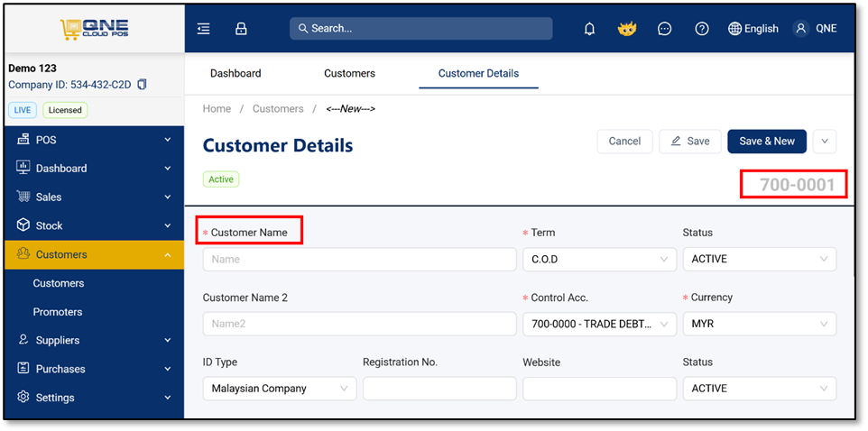Viewport: 868px width, 431px height.
Task: Go to Home breadcrumb link
Action: 217,109
